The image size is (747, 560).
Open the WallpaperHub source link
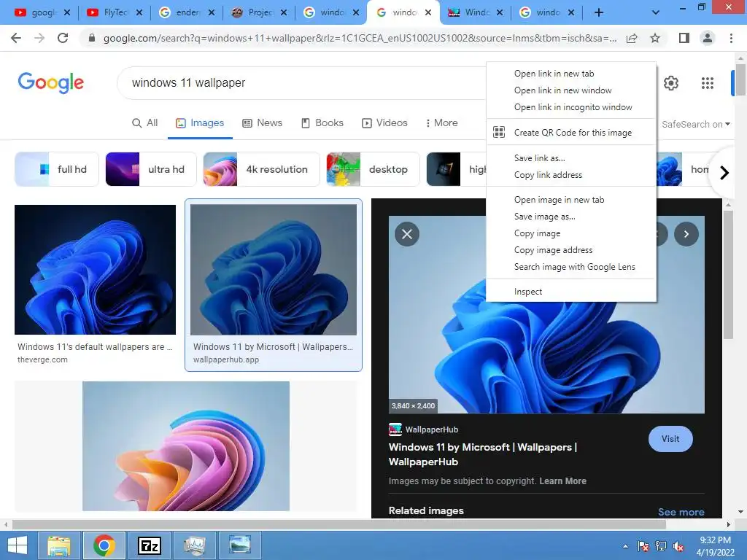pos(424,429)
